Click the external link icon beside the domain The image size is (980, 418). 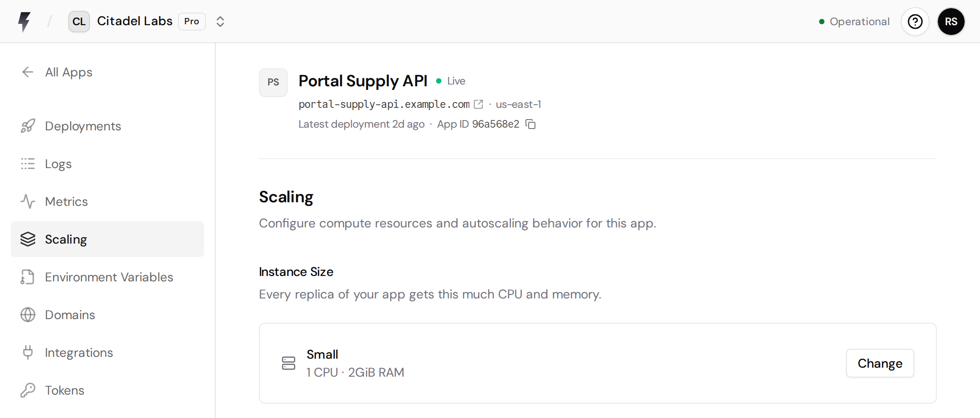click(479, 104)
